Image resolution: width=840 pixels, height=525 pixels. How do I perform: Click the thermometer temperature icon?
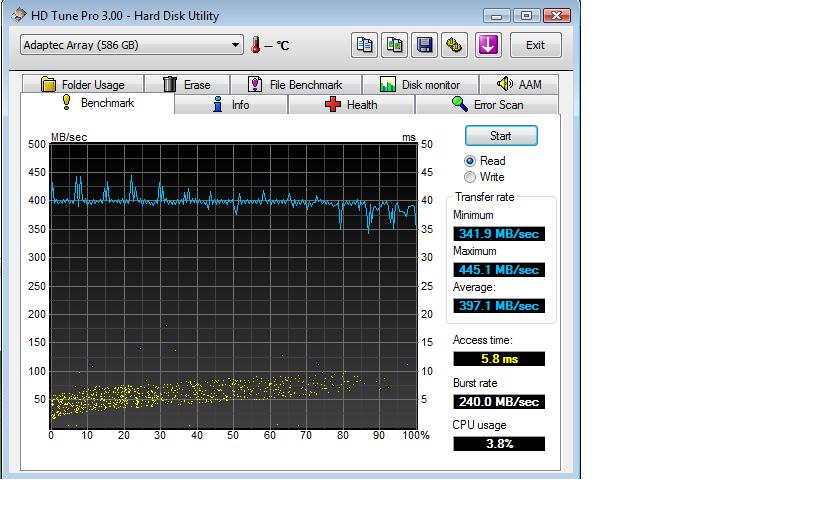point(256,45)
